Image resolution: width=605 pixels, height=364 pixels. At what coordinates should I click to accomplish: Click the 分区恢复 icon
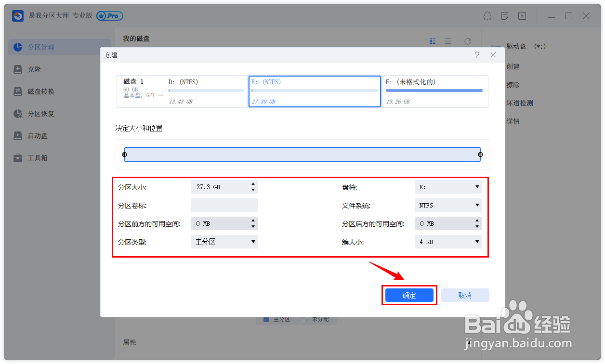click(x=18, y=114)
